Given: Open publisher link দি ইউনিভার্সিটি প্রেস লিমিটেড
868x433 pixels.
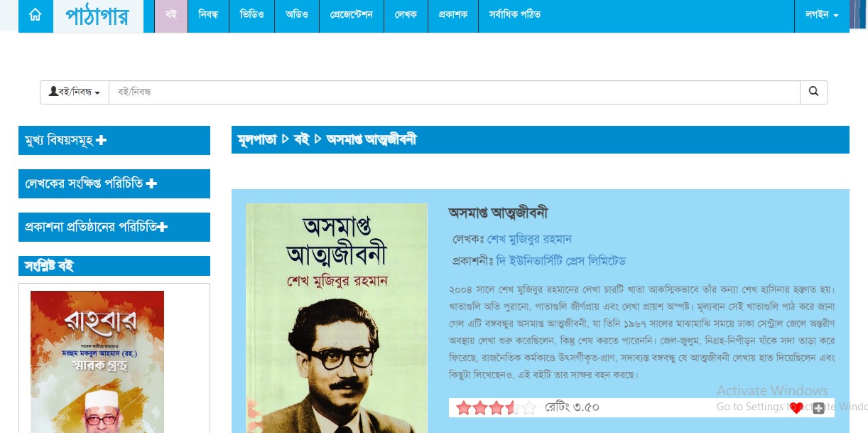Looking at the screenshot, I should pos(561,261).
